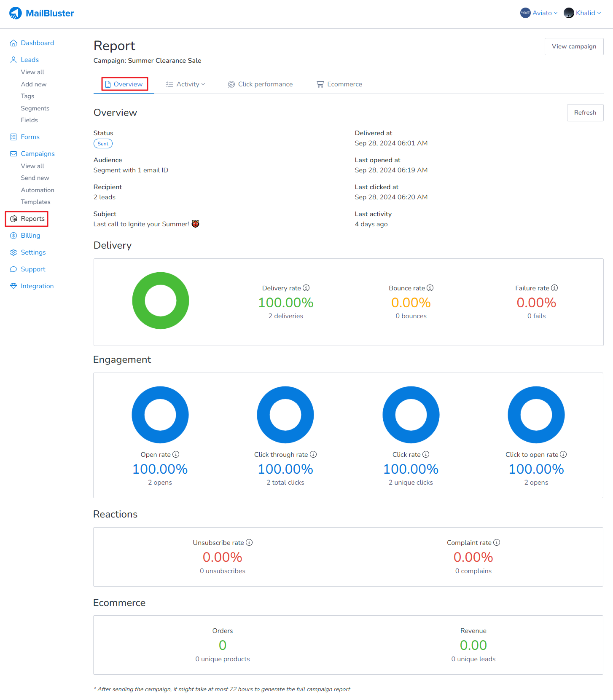Click the Campaigns envelope icon
This screenshot has width=613, height=700.
pos(13,154)
